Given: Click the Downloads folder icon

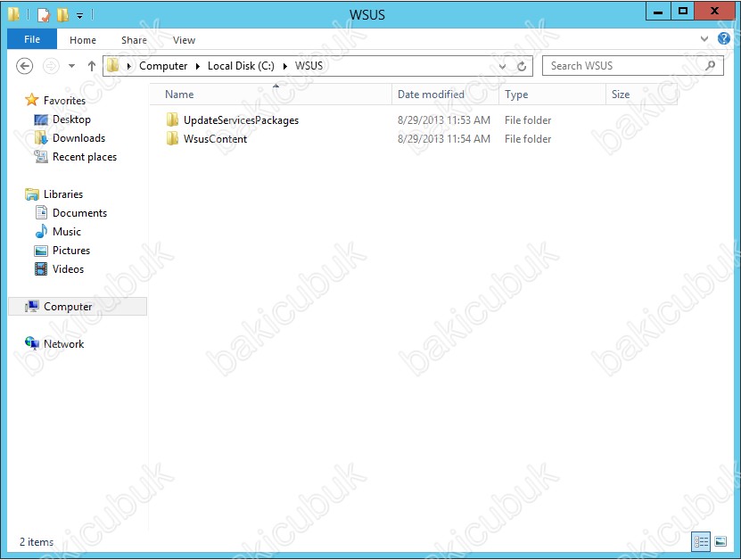Looking at the screenshot, I should coord(41,138).
